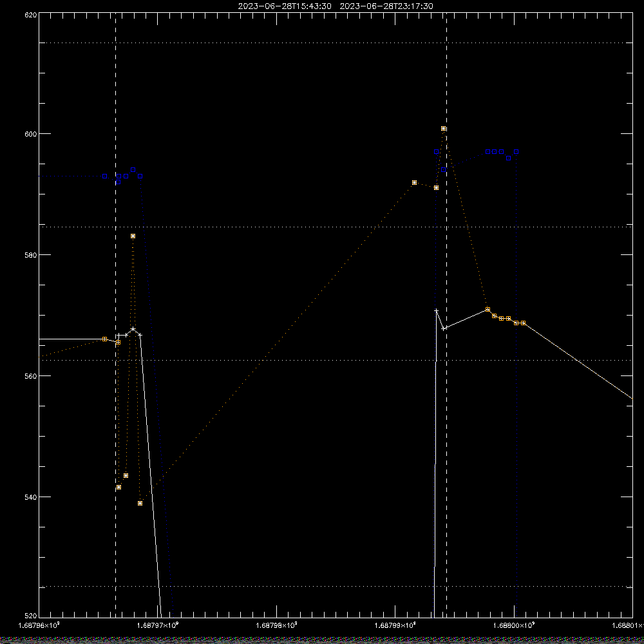Click the x-axis label 1.68797×10⁹
The width and height of the screenshot is (644, 644).
[x=158, y=625]
